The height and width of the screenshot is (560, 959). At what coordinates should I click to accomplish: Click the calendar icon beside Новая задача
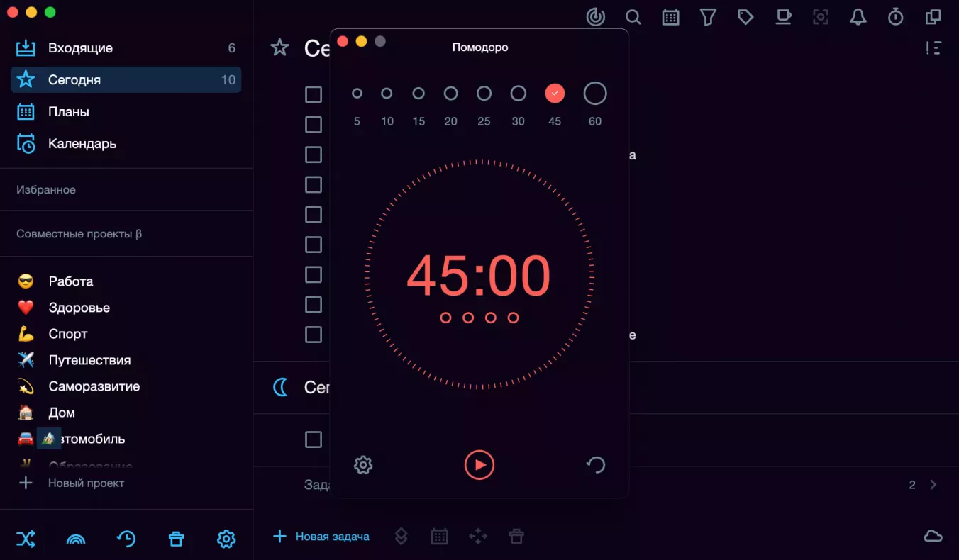(440, 537)
